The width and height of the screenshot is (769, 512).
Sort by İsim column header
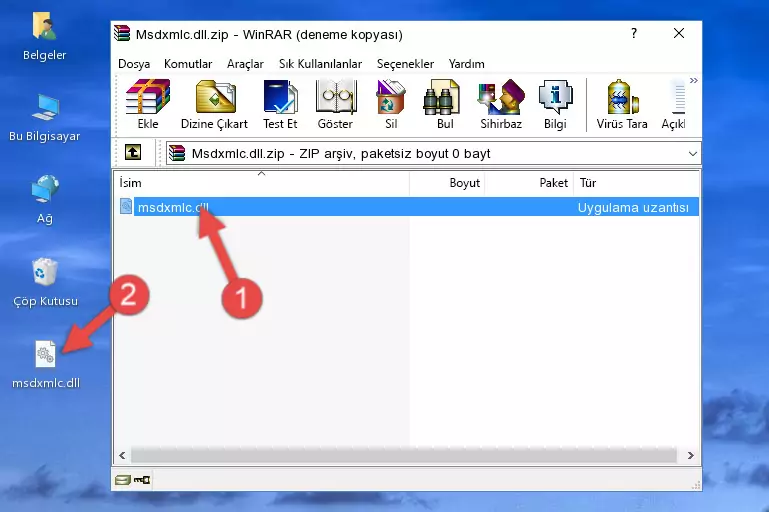262,183
